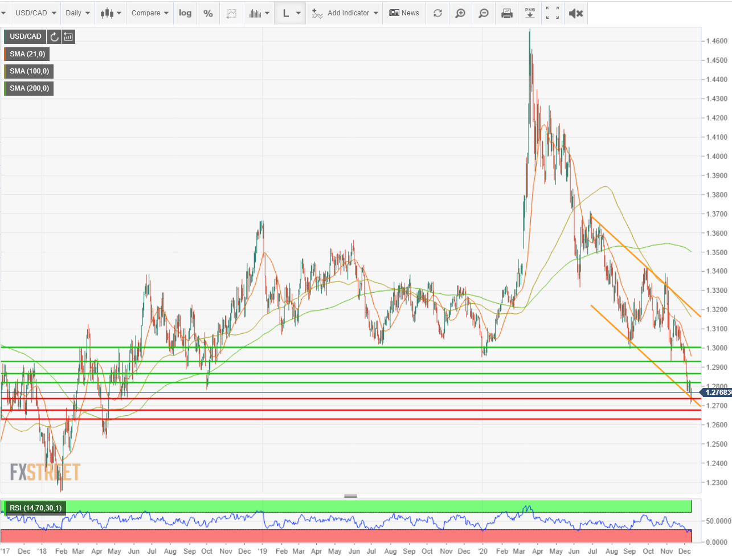Click the current price label 1.27683
This screenshot has height=560, width=732.
[717, 392]
